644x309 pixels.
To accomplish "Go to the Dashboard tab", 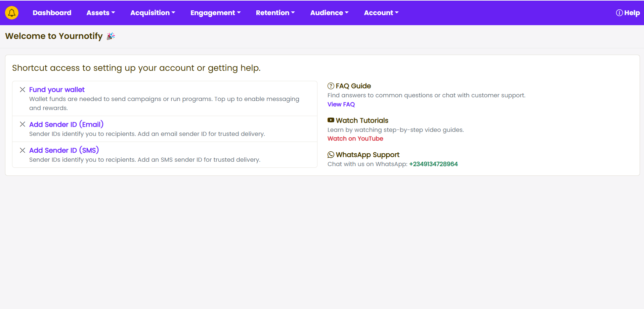I will pyautogui.click(x=52, y=13).
